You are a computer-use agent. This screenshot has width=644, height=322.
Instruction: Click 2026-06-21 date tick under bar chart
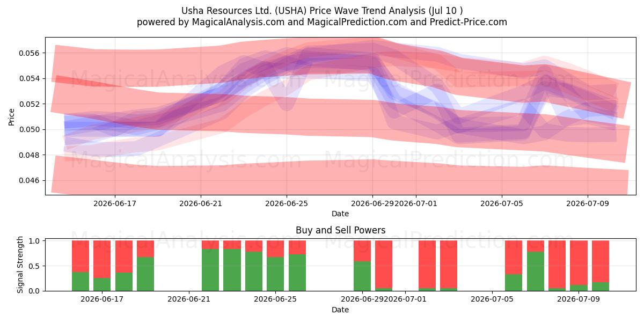pos(189,299)
